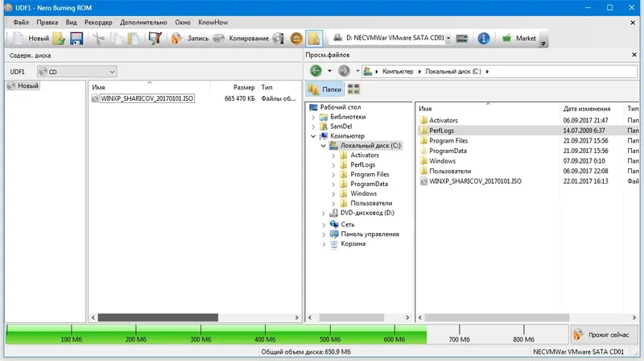Click the Прожиг сейчас button

click(x=603, y=334)
